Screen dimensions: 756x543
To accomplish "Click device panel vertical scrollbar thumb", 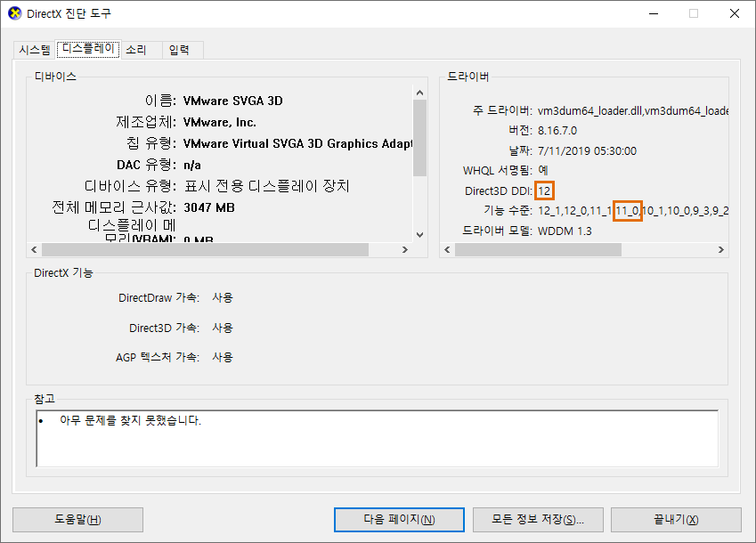I will [419, 138].
